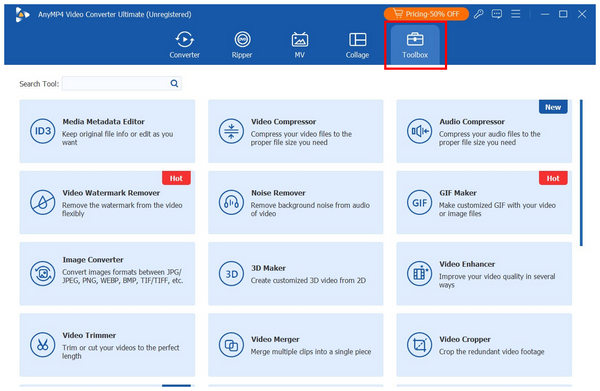Open the Video Merger title
This screenshot has height=391, width=600.
click(x=275, y=339)
